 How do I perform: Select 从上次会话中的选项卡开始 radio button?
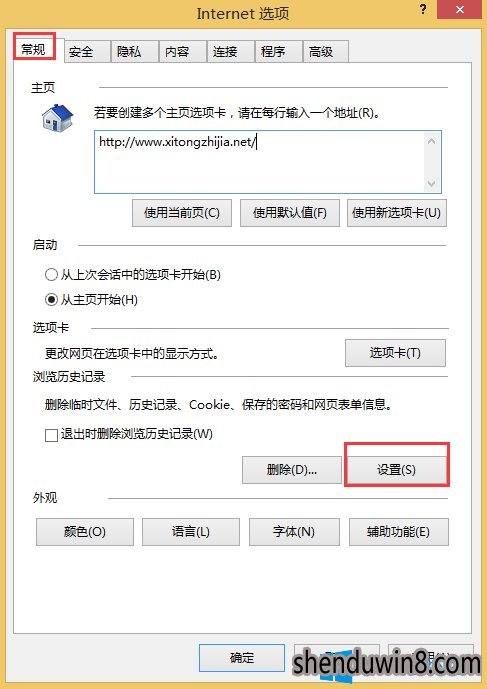pyautogui.click(x=51, y=275)
